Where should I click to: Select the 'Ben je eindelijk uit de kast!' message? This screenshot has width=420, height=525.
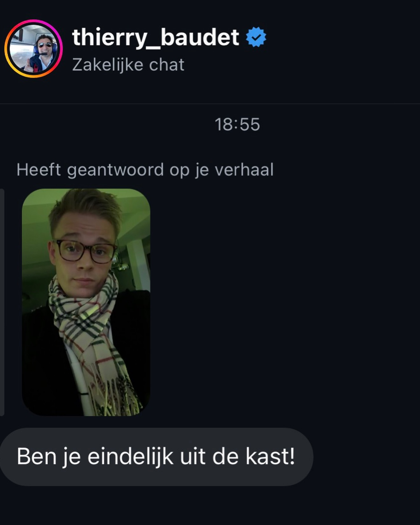pyautogui.click(x=156, y=457)
